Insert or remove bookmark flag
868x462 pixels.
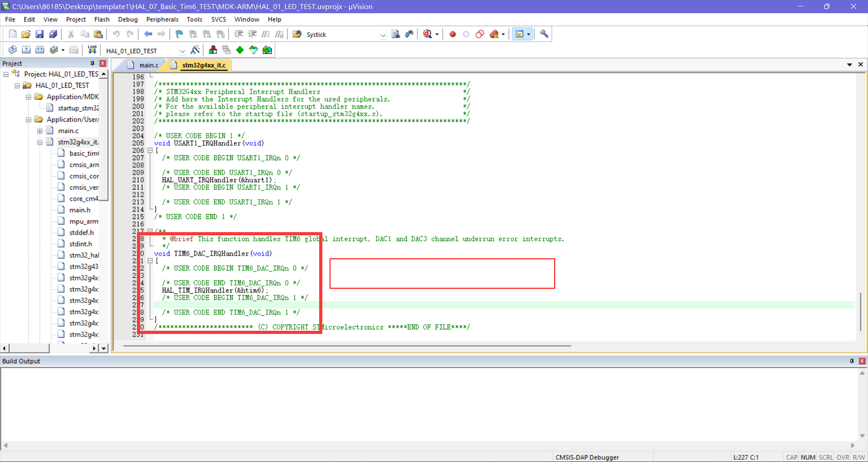pos(179,34)
